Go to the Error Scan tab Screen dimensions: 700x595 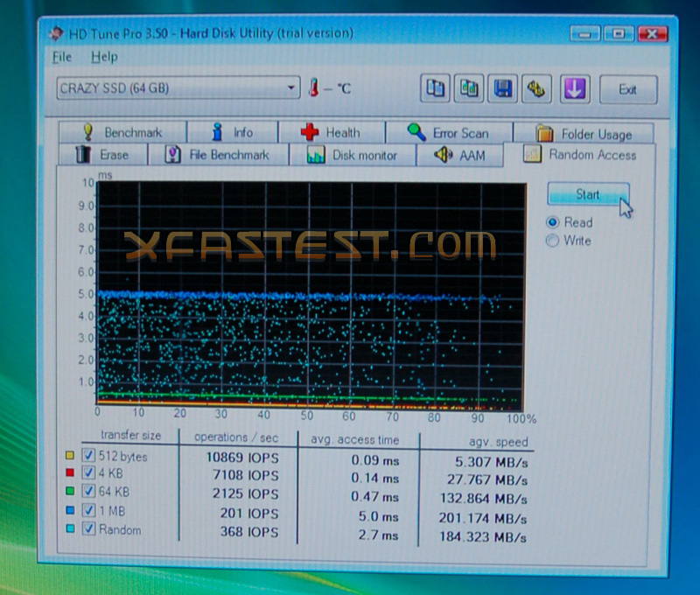449,133
